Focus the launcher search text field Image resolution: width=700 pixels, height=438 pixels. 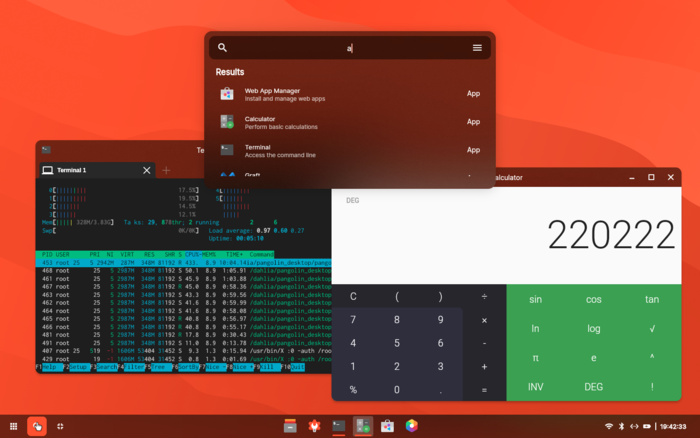pos(350,48)
